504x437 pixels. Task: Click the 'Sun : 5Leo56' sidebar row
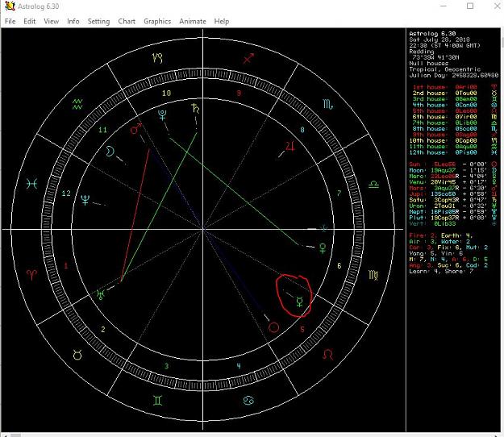[453, 164]
